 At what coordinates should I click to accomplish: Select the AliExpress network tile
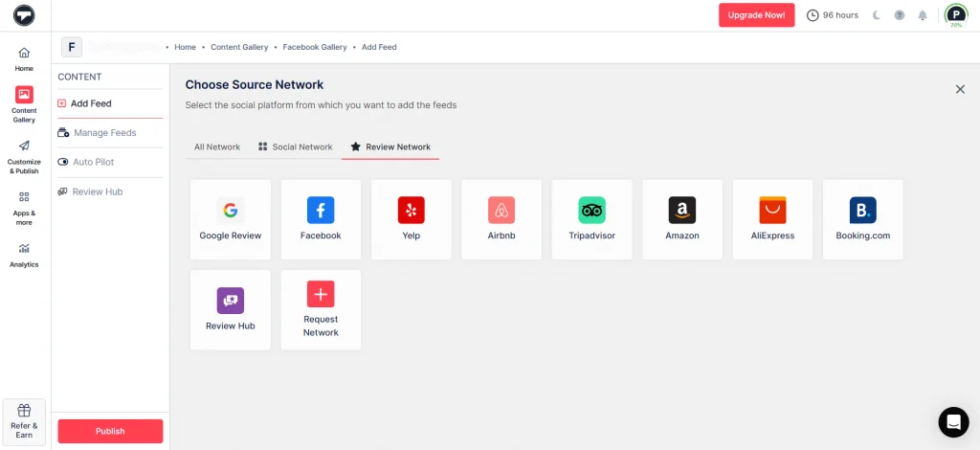[772, 219]
